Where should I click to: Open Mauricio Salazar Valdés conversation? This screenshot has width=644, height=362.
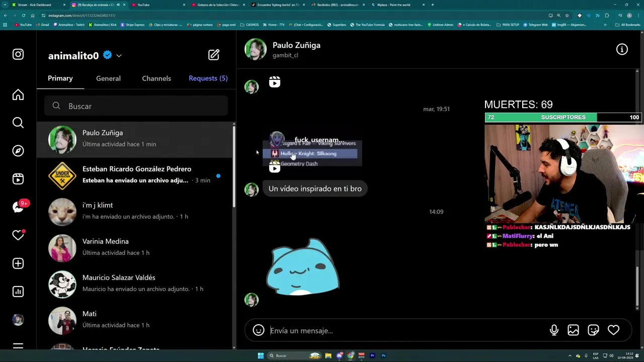pyautogui.click(x=136, y=284)
